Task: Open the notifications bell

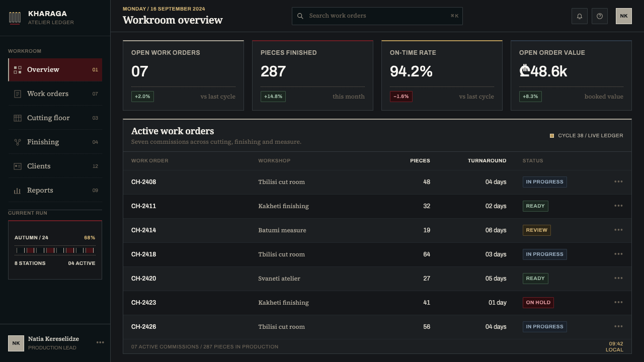Action: (x=580, y=16)
